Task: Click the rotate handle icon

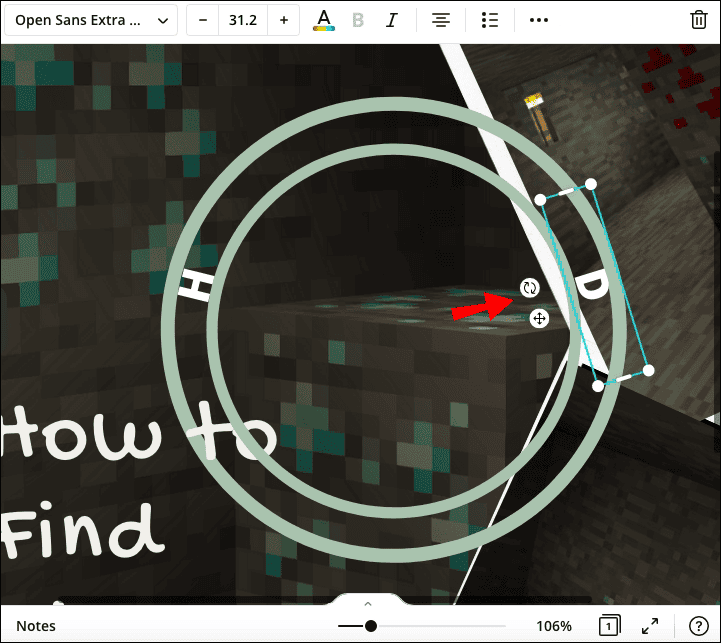Action: [x=530, y=288]
